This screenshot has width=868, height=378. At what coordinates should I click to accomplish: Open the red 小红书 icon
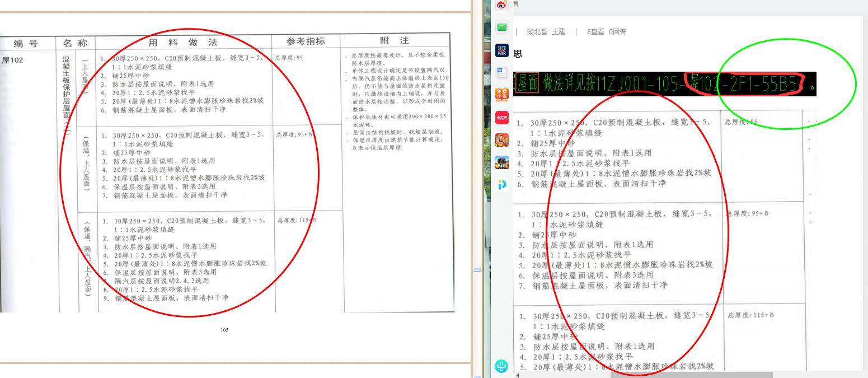point(502,118)
